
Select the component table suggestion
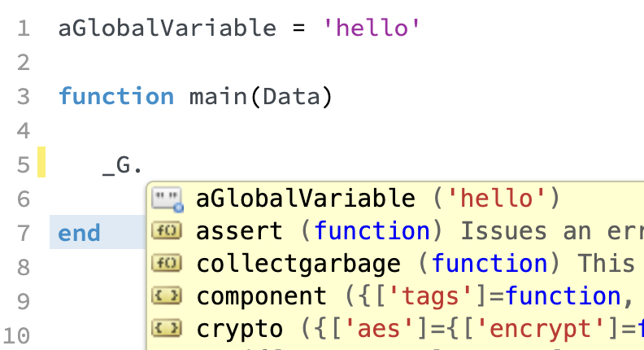point(395,296)
